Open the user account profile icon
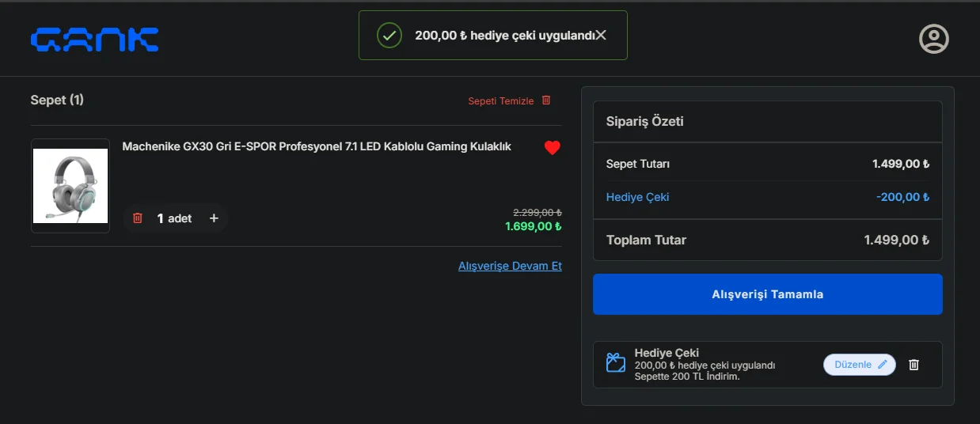This screenshot has width=980, height=424. click(x=933, y=39)
